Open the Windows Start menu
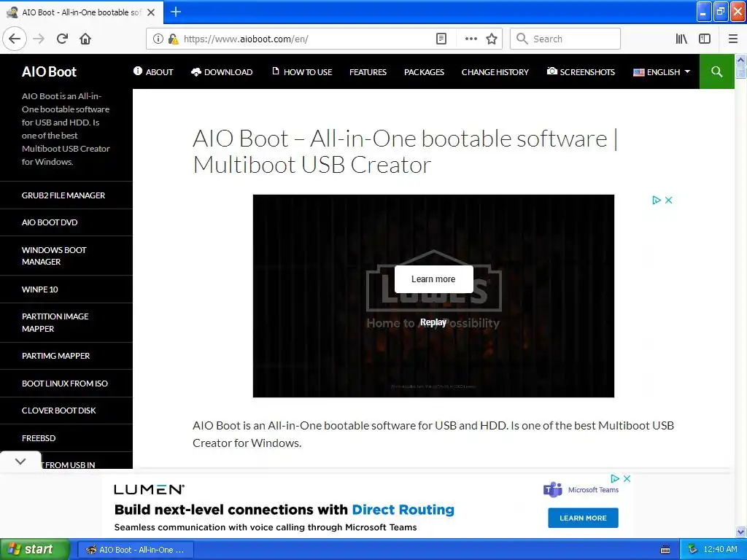Image resolution: width=747 pixels, height=560 pixels. 35,550
